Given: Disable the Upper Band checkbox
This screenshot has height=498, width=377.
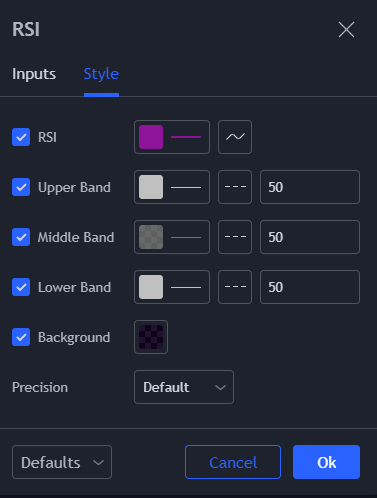Looking at the screenshot, I should [21, 187].
